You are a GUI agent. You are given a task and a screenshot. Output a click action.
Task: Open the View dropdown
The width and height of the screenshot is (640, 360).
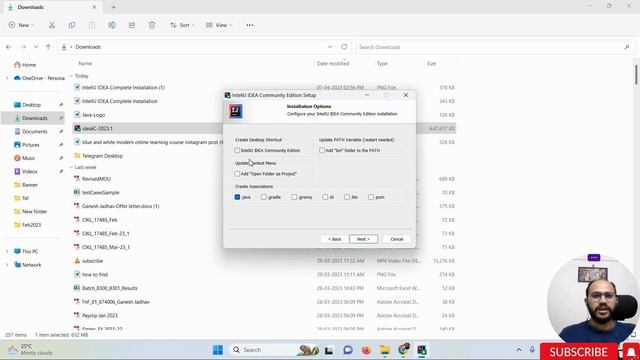[219, 25]
